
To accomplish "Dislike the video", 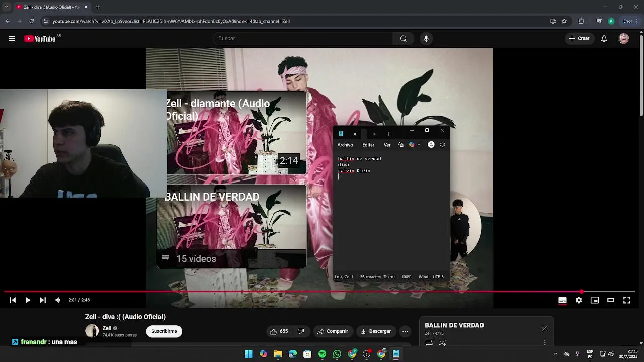I will point(301,331).
